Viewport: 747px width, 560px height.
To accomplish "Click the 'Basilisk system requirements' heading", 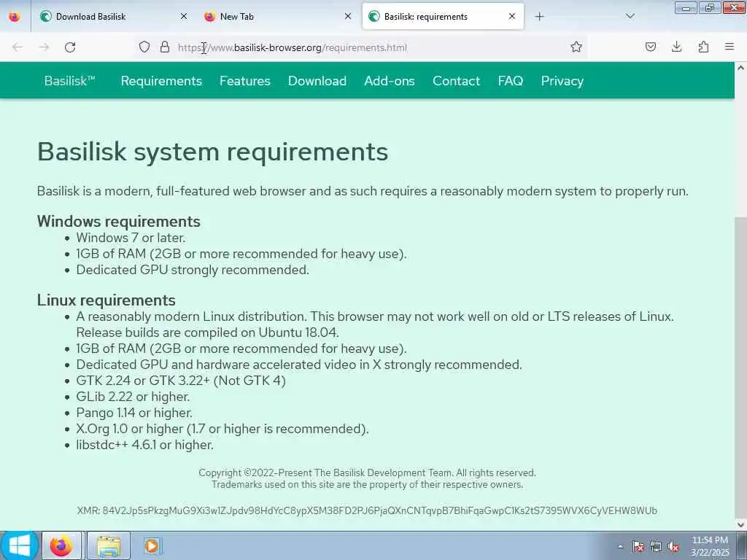I will (212, 152).
